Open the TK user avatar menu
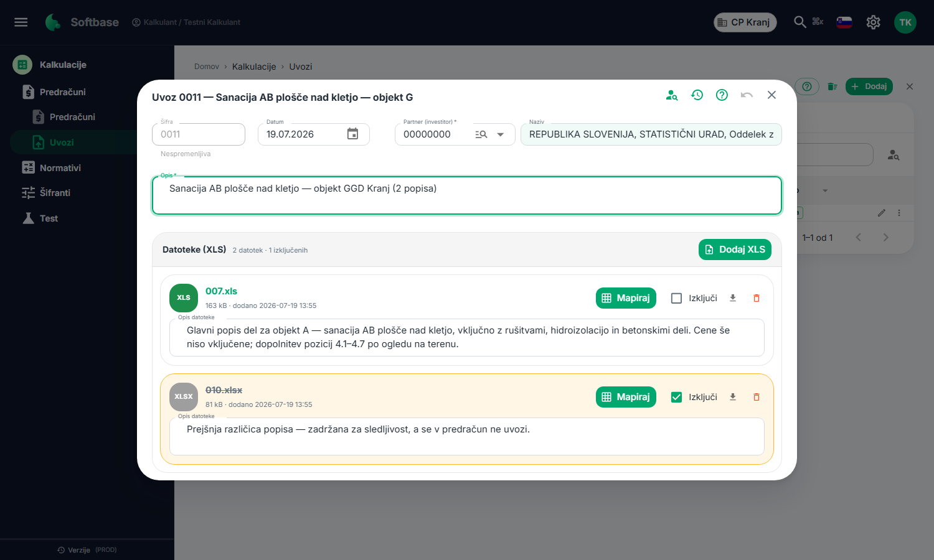 pos(905,22)
